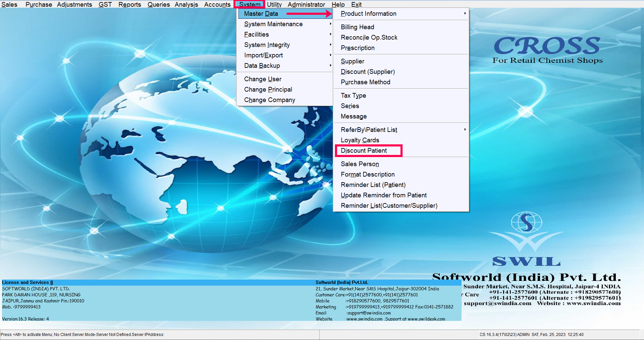Image resolution: width=644 pixels, height=340 pixels.
Task: Open Purchase Method entry
Action: (401, 82)
